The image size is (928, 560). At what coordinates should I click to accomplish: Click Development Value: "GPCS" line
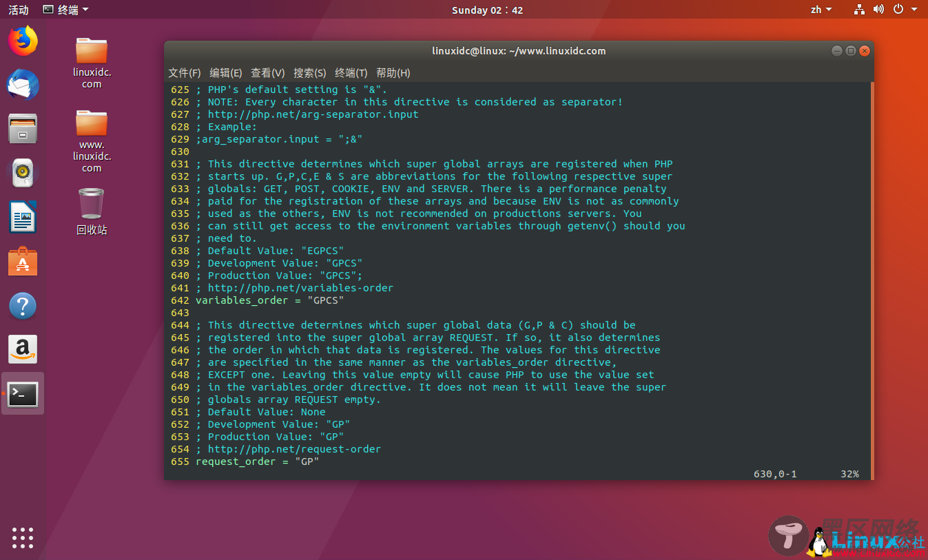click(279, 263)
